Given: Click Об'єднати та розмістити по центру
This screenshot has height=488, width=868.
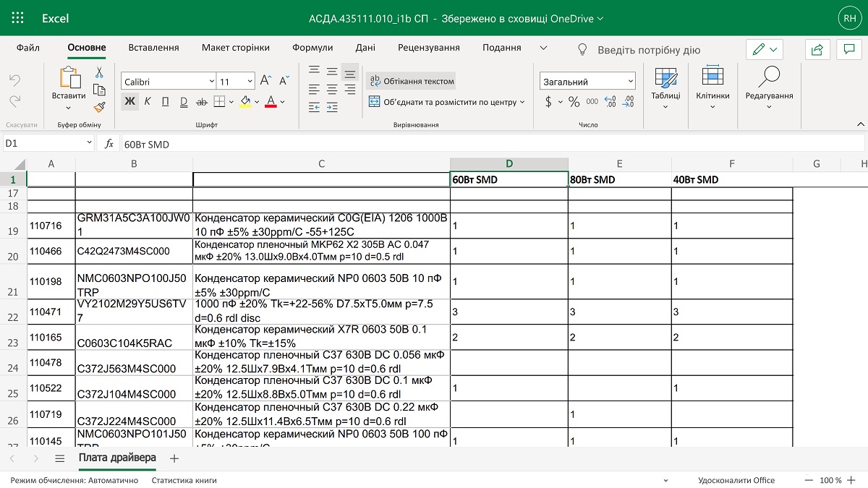Looking at the screenshot, I should point(447,102).
